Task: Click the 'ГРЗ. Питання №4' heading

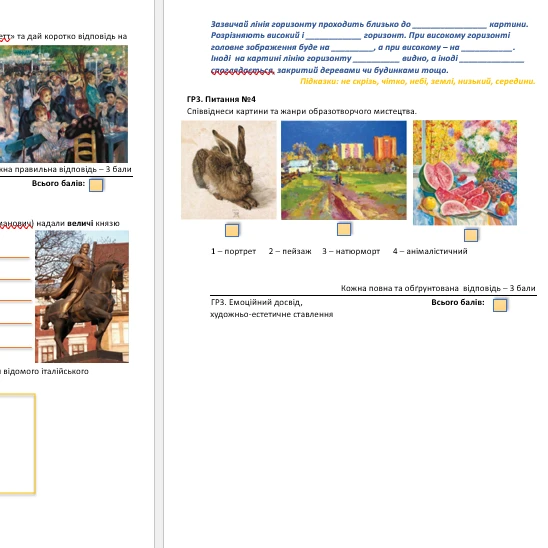Action: pyautogui.click(x=221, y=99)
